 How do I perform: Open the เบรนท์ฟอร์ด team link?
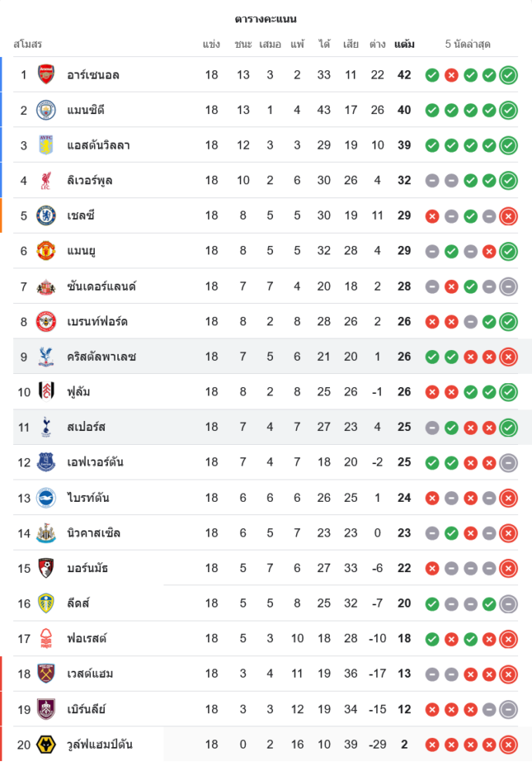tap(97, 322)
